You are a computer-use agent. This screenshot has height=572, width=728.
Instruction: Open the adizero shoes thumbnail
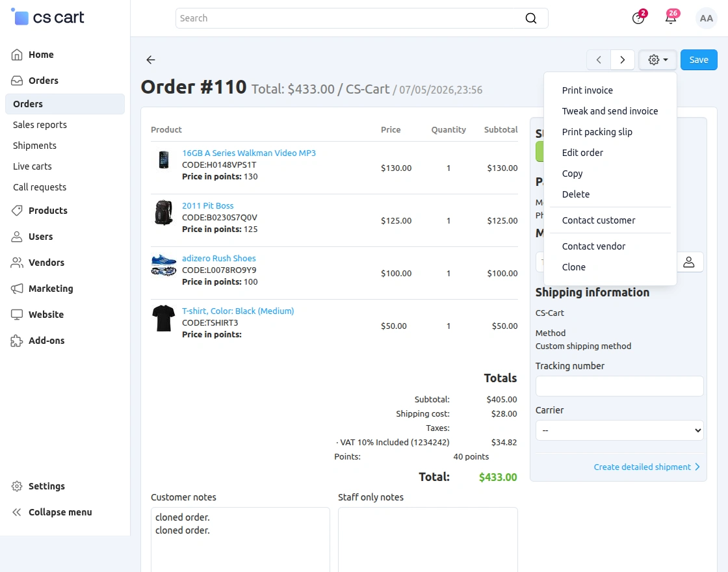(164, 265)
